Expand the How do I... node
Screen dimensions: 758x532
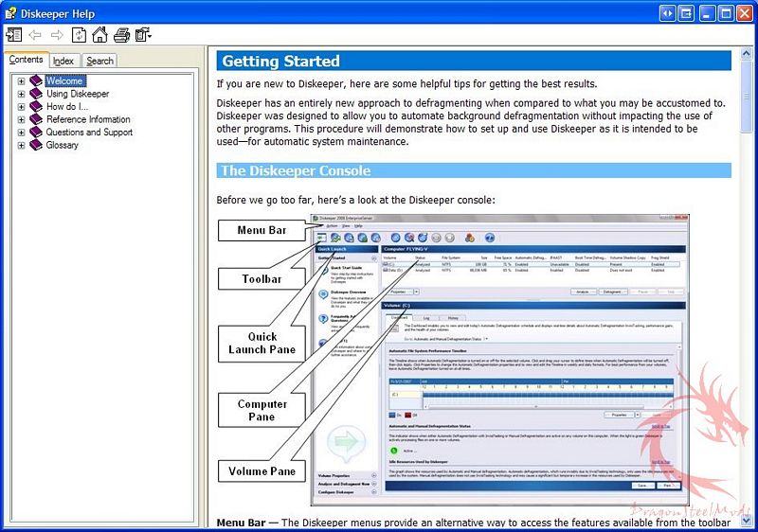21,107
